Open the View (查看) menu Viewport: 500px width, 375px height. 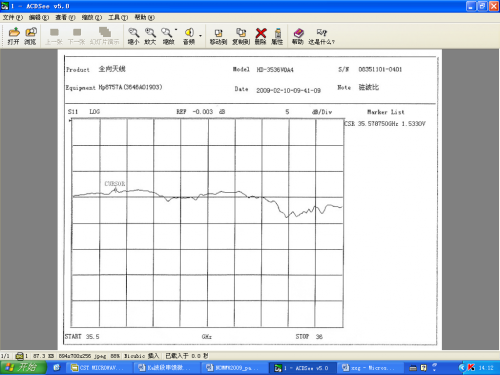coord(65,17)
